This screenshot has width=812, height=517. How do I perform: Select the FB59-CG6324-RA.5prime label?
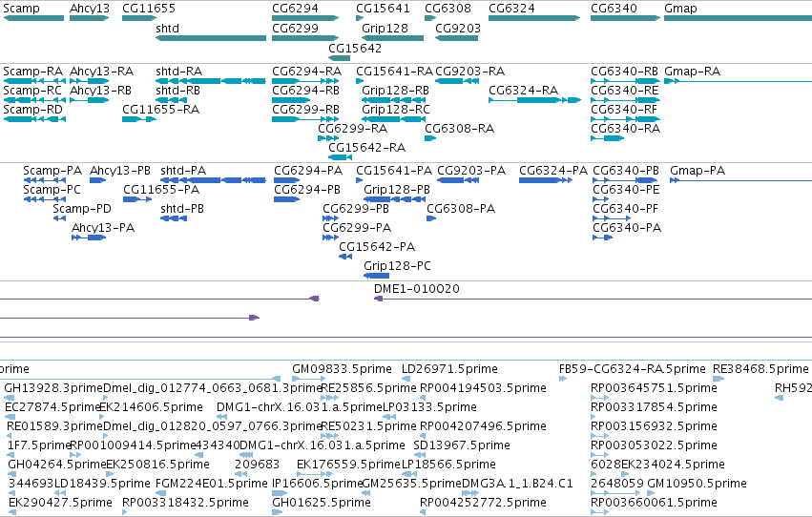click(x=633, y=369)
